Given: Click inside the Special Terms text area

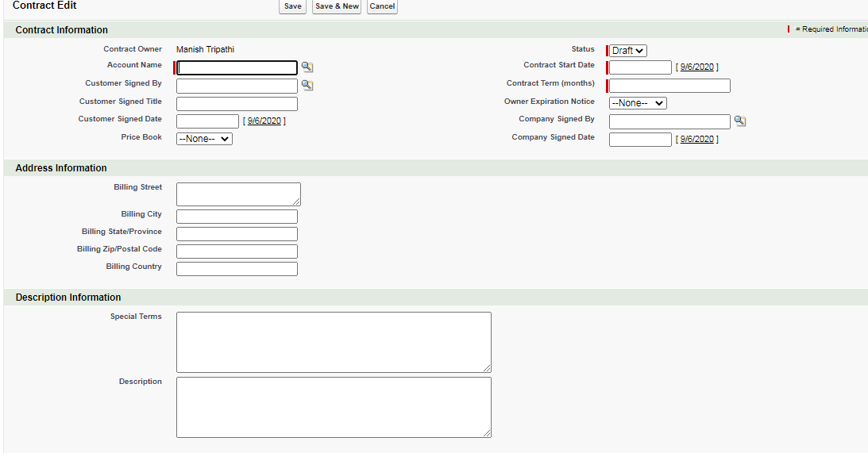Looking at the screenshot, I should [334, 342].
